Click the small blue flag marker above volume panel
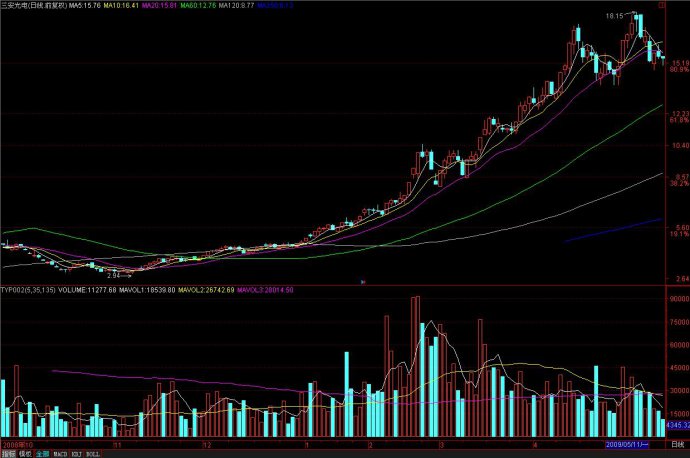The width and height of the screenshot is (690, 458). coord(363,282)
